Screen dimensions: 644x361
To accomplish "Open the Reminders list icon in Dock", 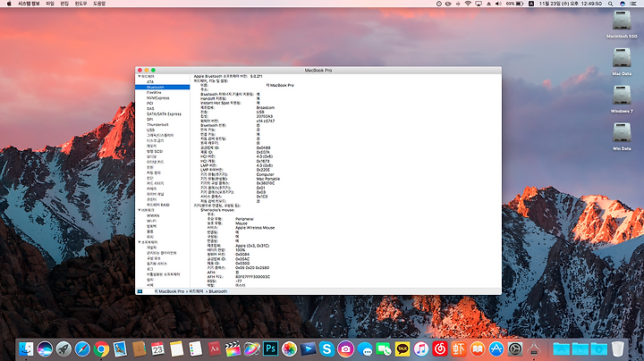I will tap(196, 349).
